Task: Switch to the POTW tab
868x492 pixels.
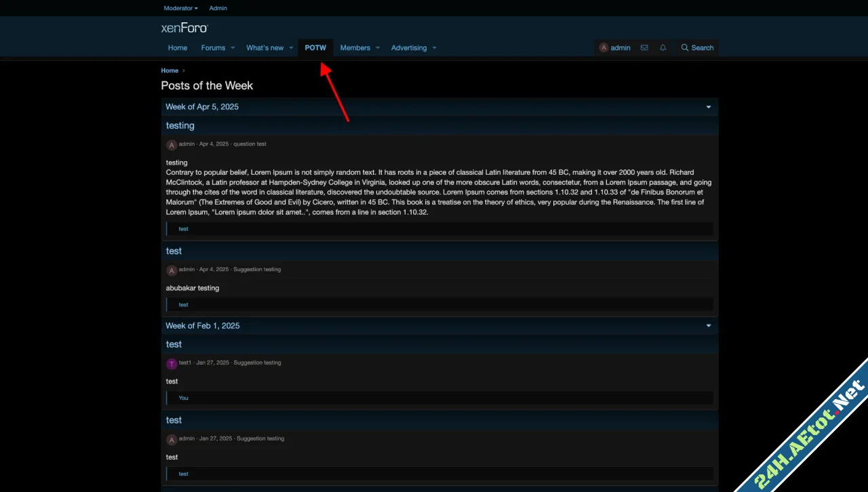Action: [x=315, y=47]
